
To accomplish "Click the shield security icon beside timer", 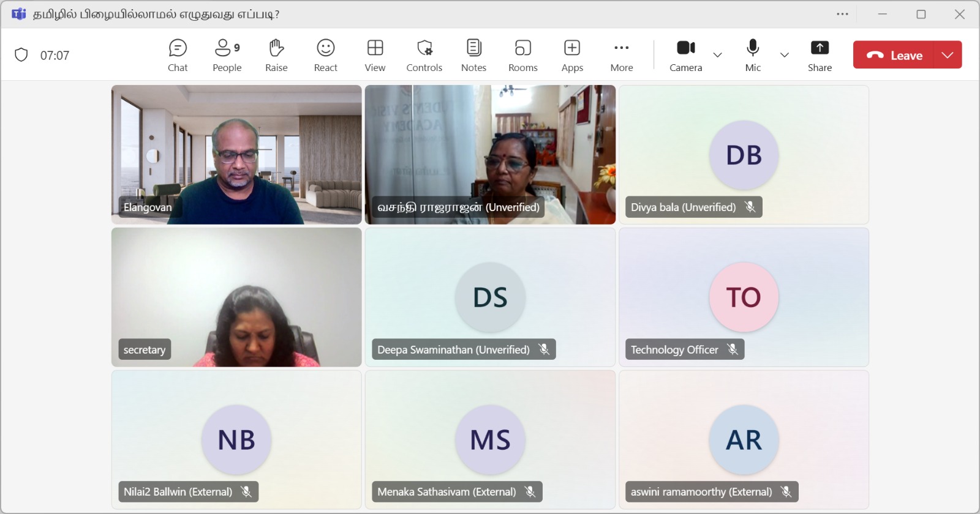I will [21, 55].
